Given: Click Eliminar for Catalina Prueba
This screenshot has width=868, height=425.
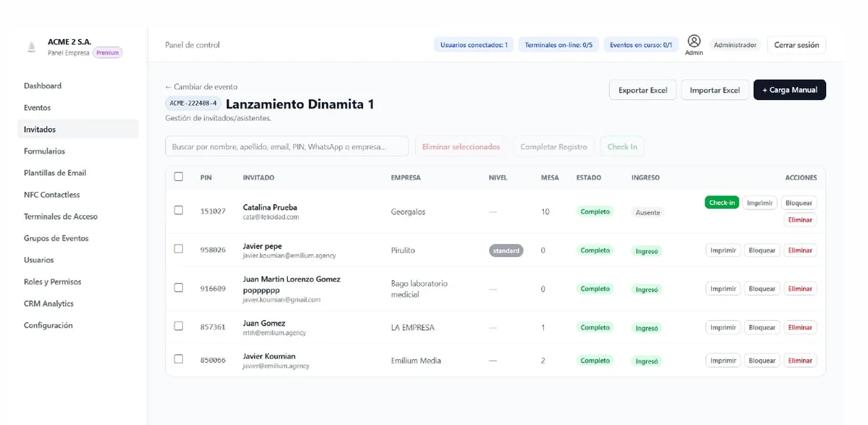Looking at the screenshot, I should click(x=800, y=219).
